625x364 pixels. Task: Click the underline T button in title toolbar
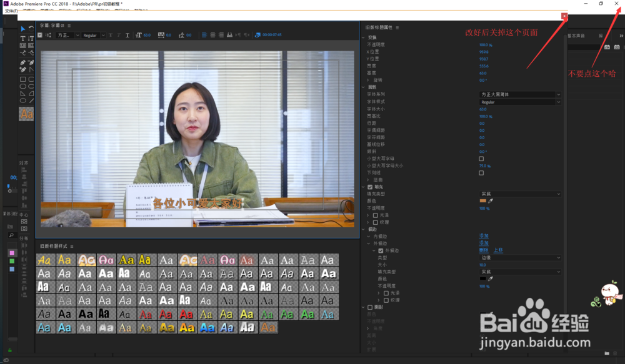(x=127, y=35)
